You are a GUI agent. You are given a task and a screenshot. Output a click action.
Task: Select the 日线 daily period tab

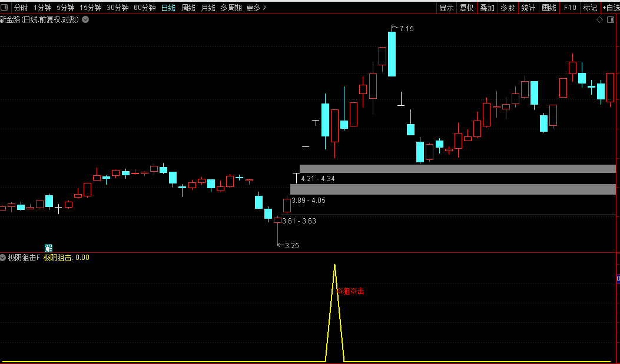click(168, 8)
